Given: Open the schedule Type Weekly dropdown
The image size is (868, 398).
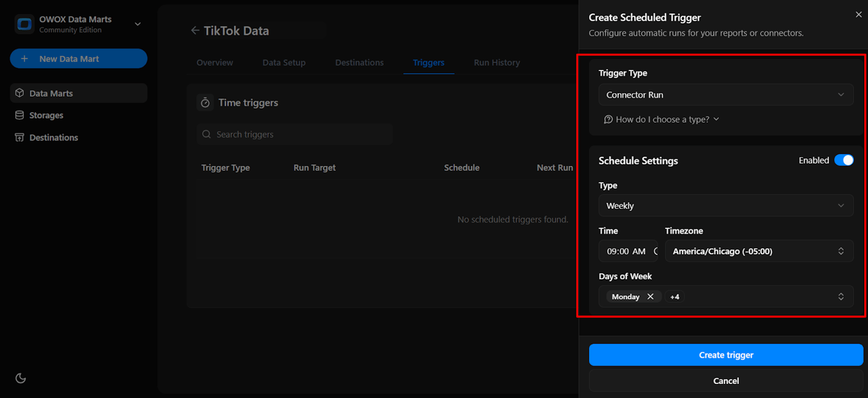Looking at the screenshot, I should tap(726, 205).
